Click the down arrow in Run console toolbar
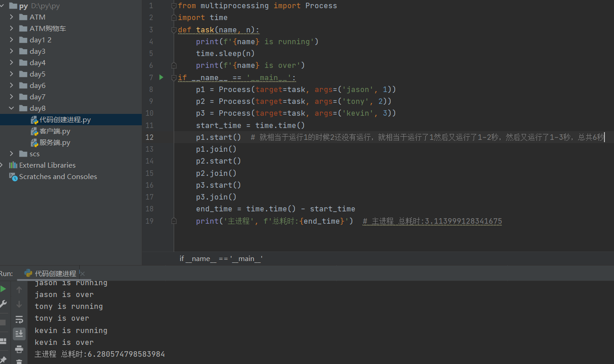Screen dimensions: 614x364 pyautogui.click(x=19, y=304)
